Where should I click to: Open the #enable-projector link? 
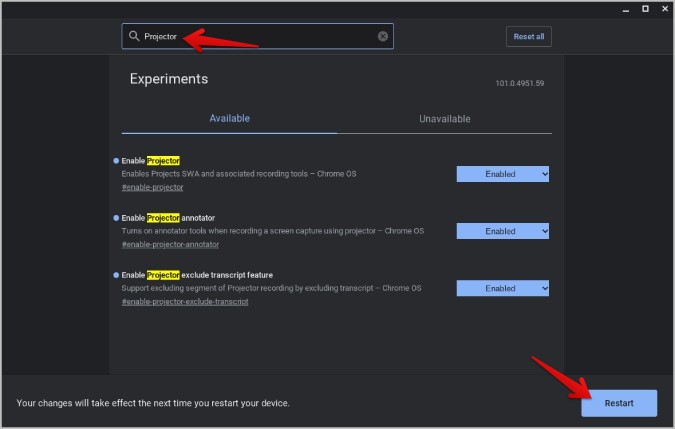(152, 188)
